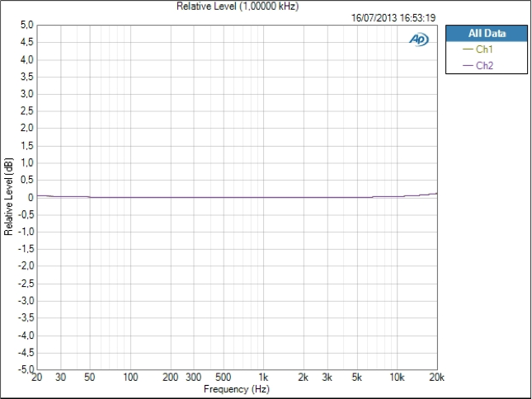Click the Ch1 olive line swatch
The image size is (532, 399).
coord(468,49)
